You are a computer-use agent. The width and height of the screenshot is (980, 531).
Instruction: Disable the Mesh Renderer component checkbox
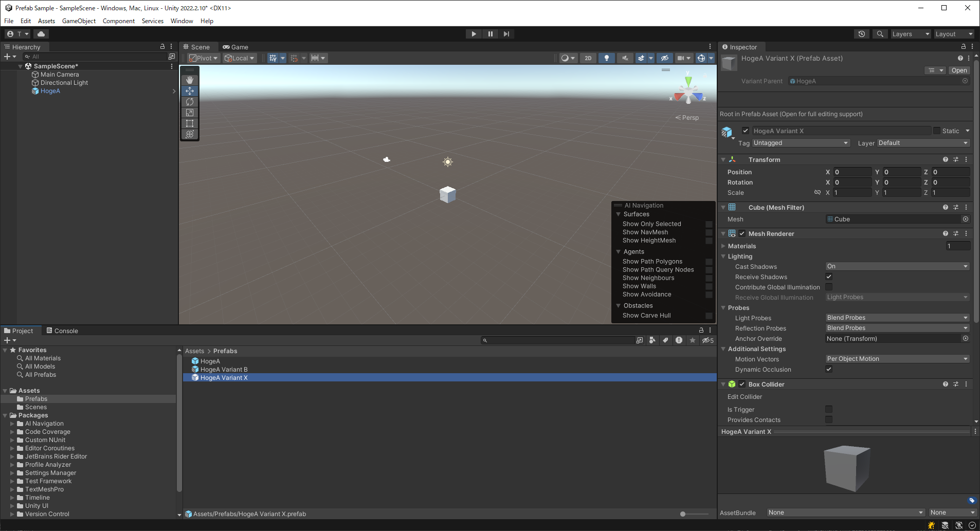click(742, 233)
